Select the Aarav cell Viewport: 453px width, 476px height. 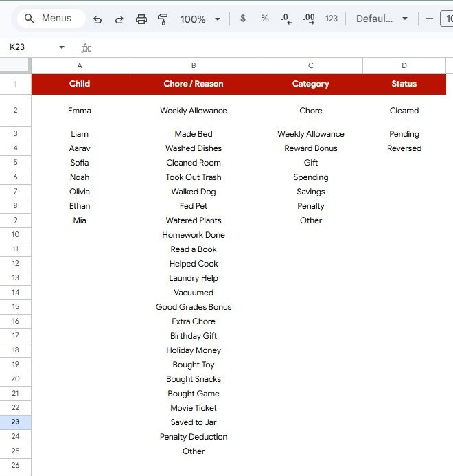click(80, 148)
